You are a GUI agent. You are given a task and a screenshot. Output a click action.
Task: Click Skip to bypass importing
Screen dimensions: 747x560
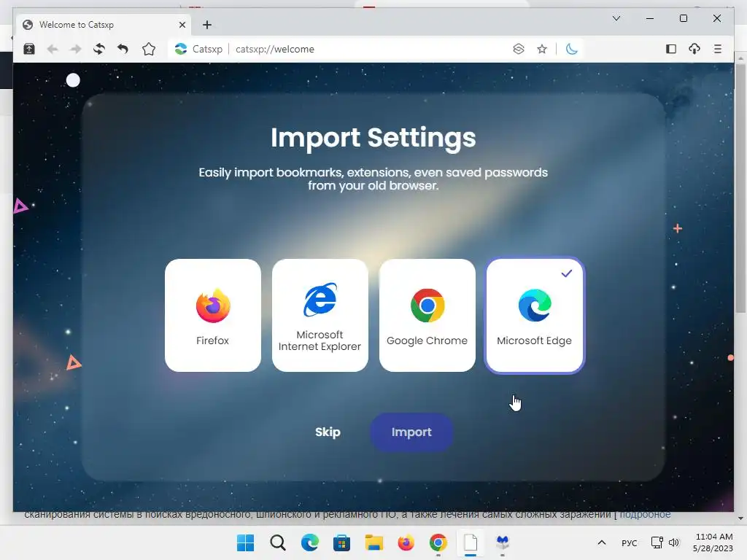click(328, 432)
